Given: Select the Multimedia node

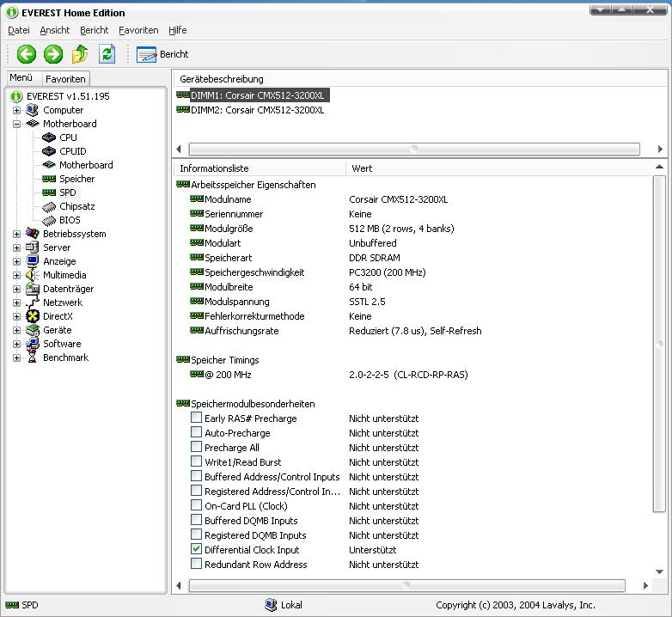Looking at the screenshot, I should click(64, 275).
